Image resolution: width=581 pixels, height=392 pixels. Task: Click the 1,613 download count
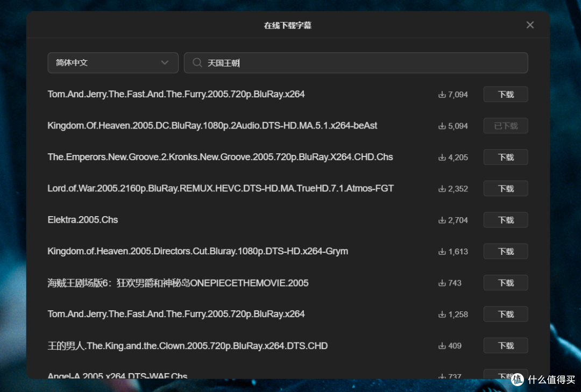[x=458, y=252]
